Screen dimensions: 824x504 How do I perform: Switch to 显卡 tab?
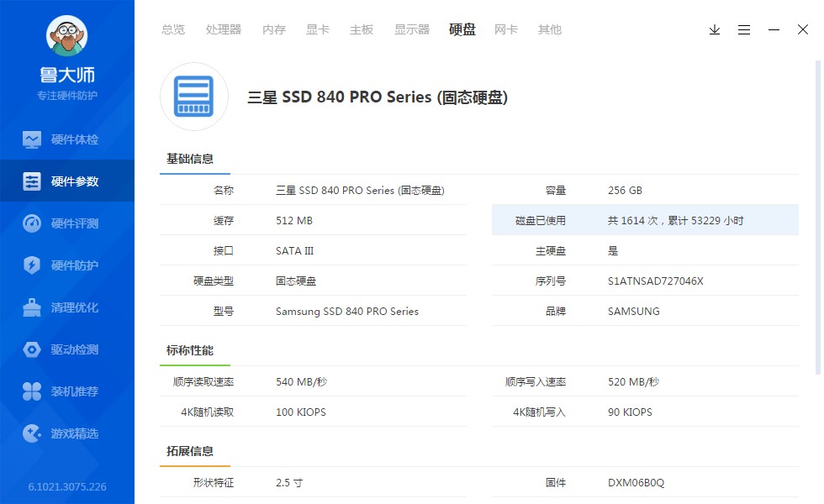[x=318, y=30]
